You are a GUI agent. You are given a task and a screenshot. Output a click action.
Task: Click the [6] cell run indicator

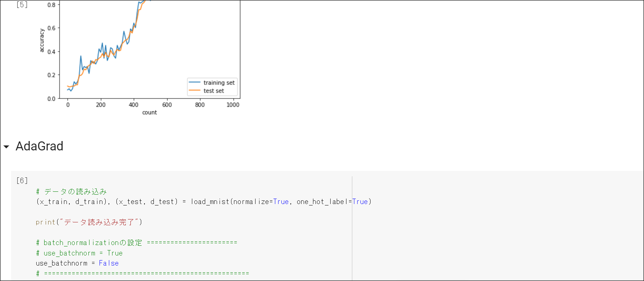[22, 181]
